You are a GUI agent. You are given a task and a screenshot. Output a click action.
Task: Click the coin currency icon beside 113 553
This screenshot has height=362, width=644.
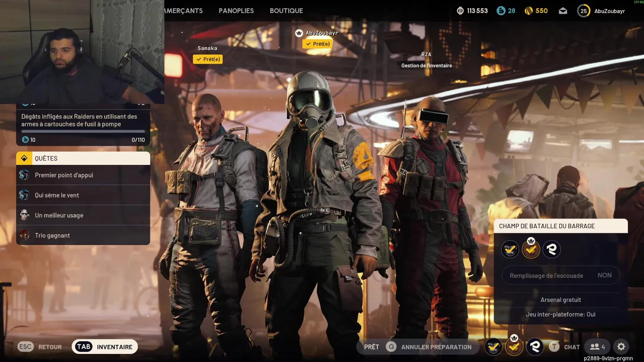(x=460, y=11)
